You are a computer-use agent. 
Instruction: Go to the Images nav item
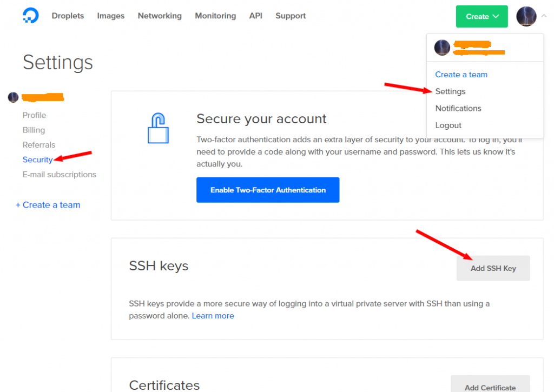111,16
